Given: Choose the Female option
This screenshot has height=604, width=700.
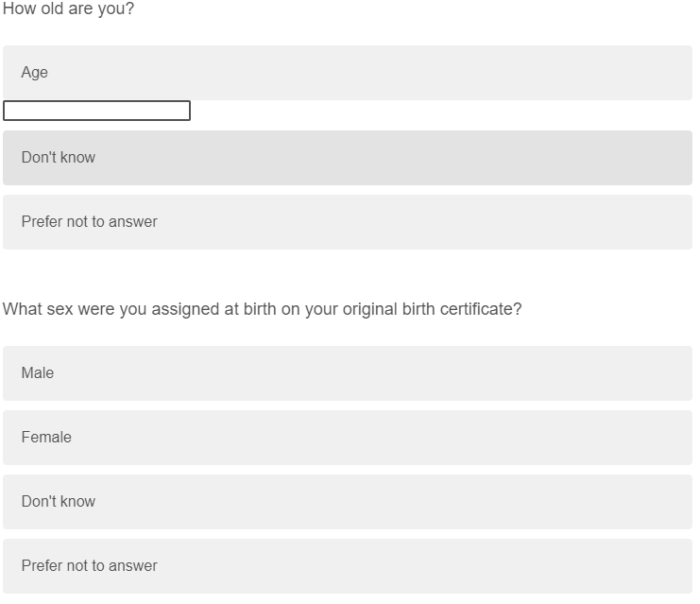Looking at the screenshot, I should click(x=347, y=438).
